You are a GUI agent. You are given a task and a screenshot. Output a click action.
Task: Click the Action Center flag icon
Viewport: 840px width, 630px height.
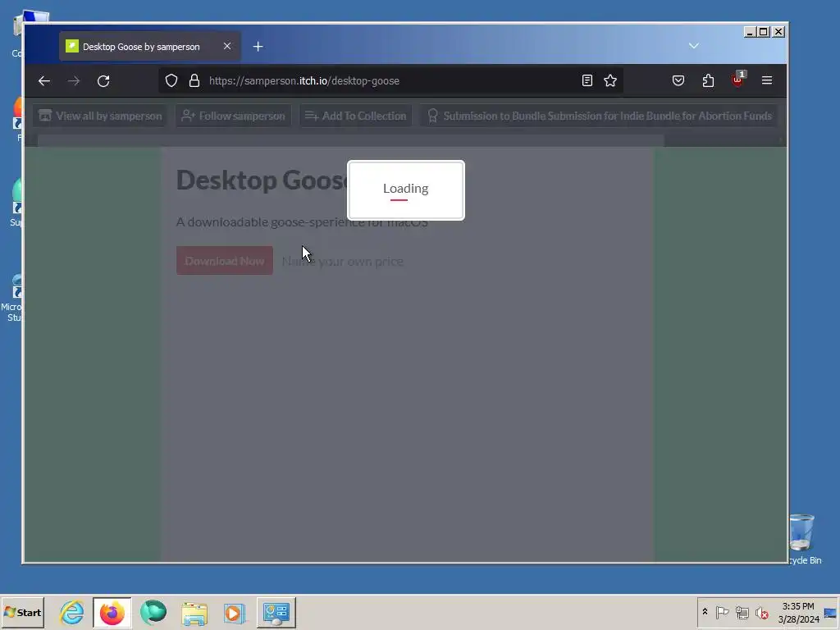[x=722, y=612]
